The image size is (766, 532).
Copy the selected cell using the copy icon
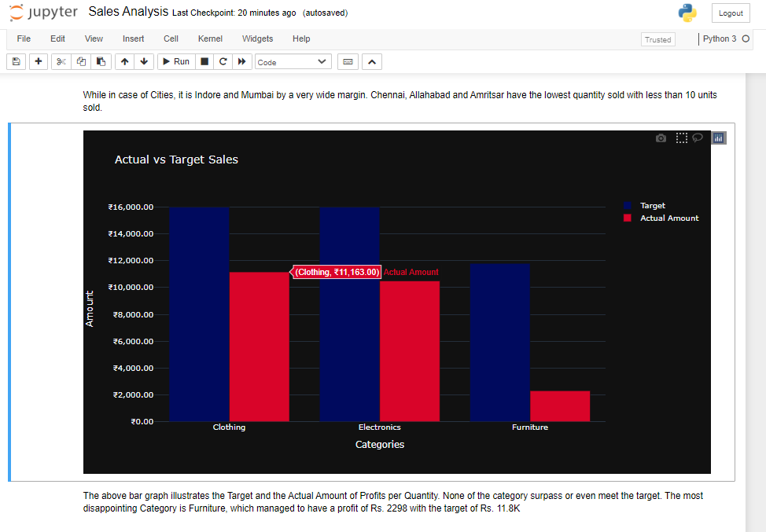tap(81, 61)
